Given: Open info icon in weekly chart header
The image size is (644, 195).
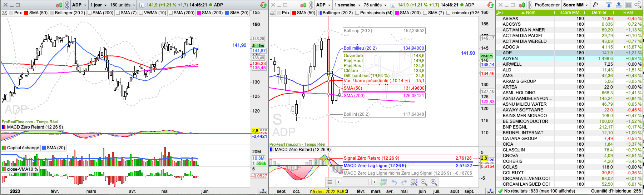Looking at the screenshot, I should coord(393,5).
